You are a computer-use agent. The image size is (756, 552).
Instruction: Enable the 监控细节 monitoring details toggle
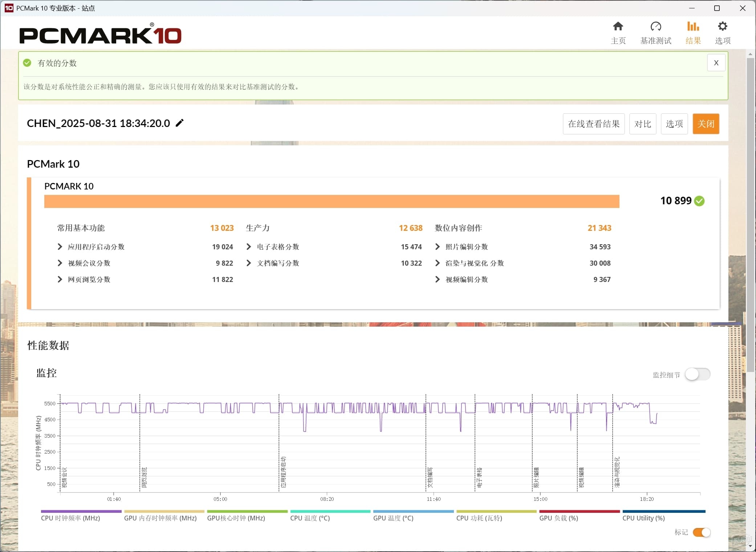pos(698,375)
